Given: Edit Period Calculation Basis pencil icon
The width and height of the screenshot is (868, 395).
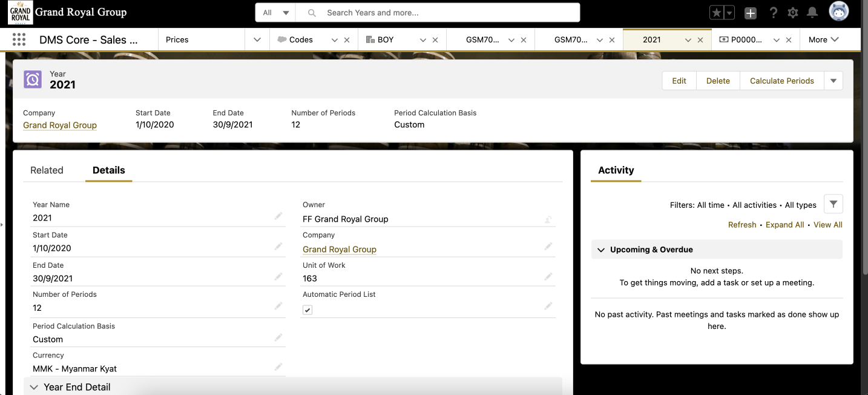Looking at the screenshot, I should click(278, 337).
